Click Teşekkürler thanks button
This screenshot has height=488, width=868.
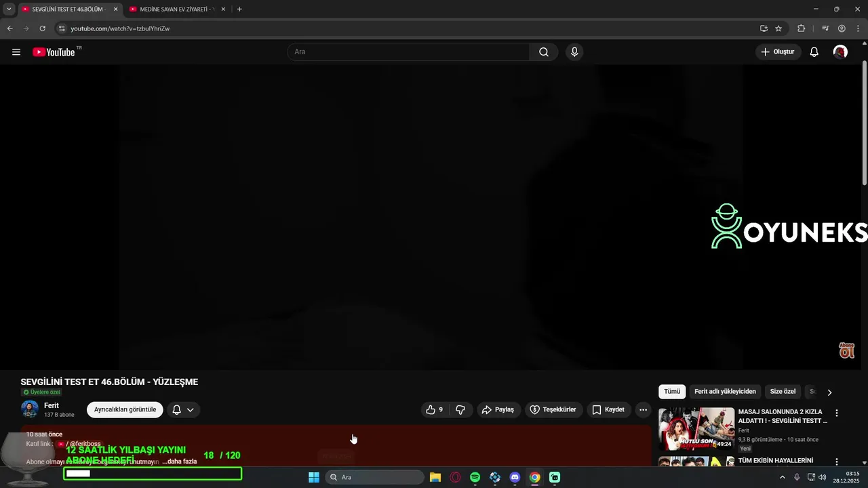tap(553, 409)
